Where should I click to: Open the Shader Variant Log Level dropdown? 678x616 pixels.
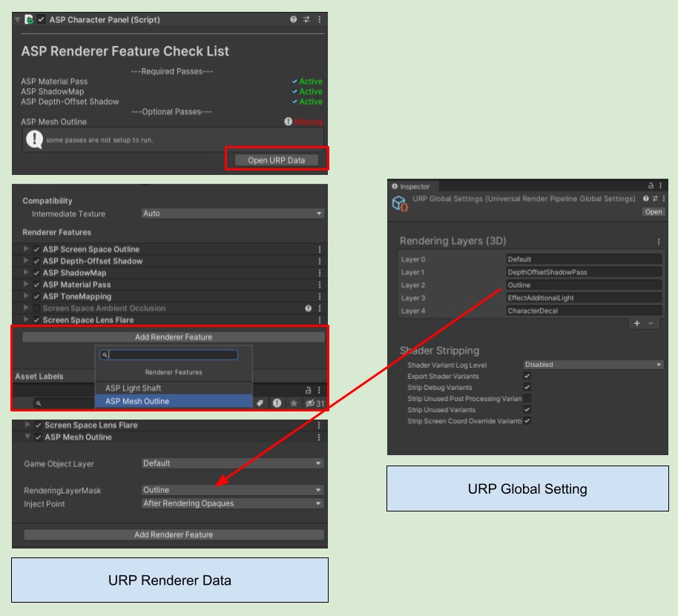click(593, 365)
